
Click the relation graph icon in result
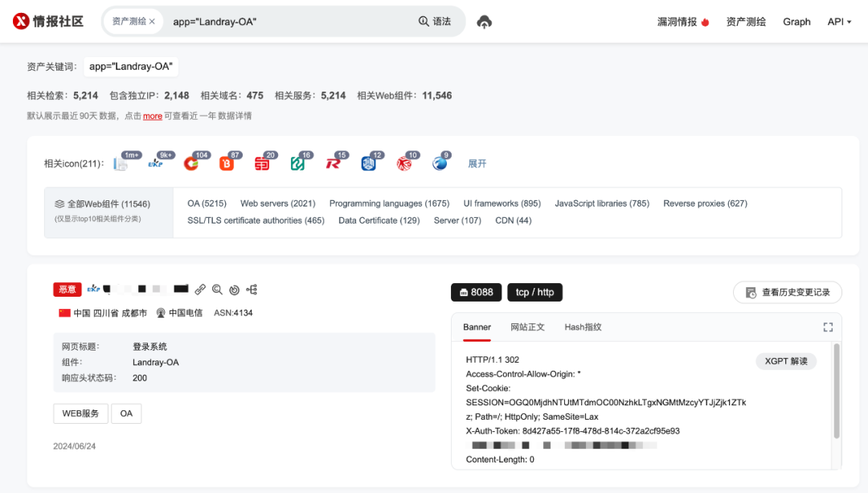click(252, 290)
